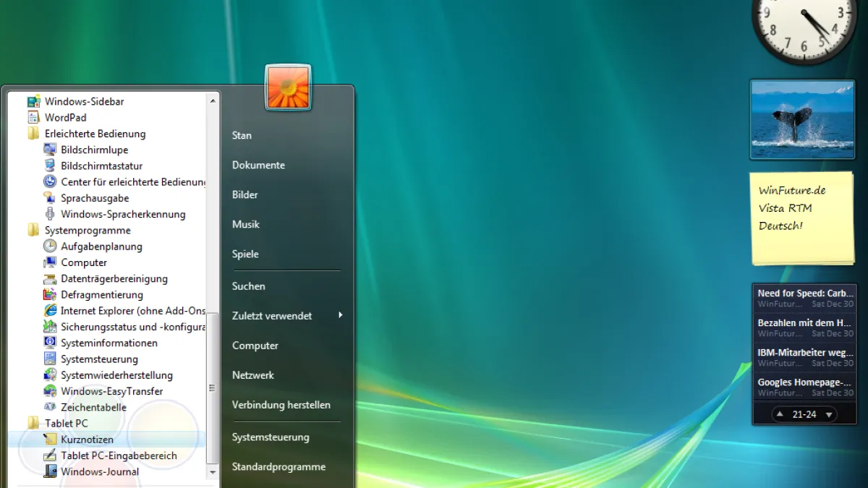Open the Bezahlen mit dem H... headline
Viewport: 868px width, 488px height.
coord(805,323)
